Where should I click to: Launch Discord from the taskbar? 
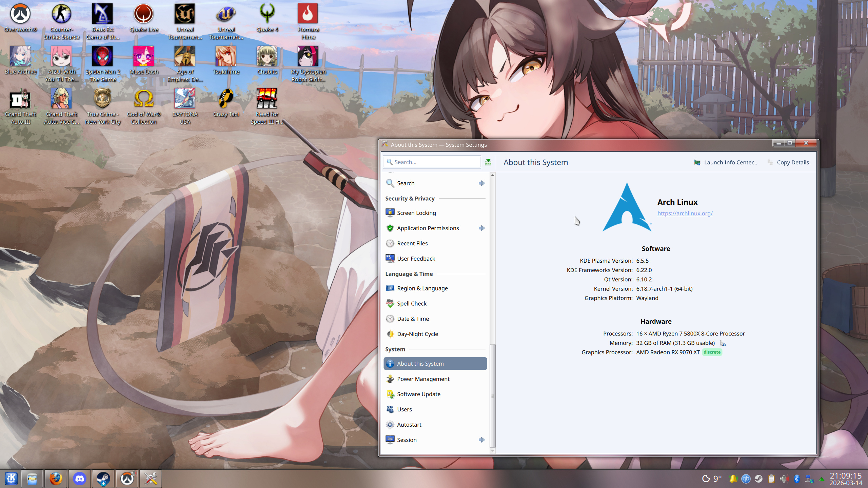pos(80,479)
